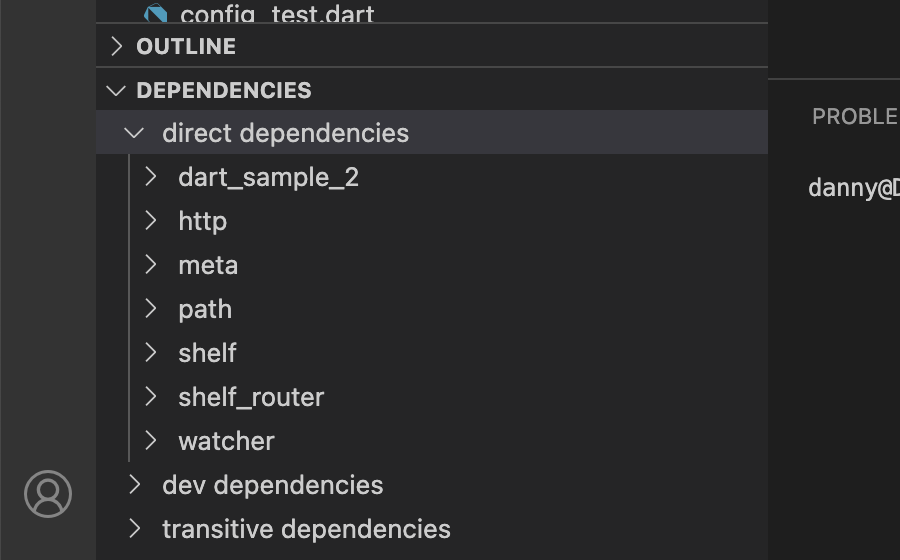Select the direct dependencies label

pos(285,133)
